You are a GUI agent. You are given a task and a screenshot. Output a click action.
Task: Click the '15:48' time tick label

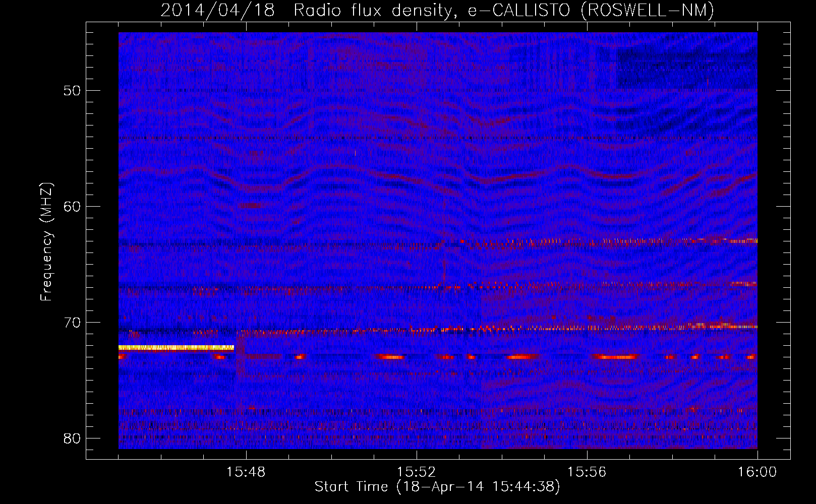coord(246,472)
